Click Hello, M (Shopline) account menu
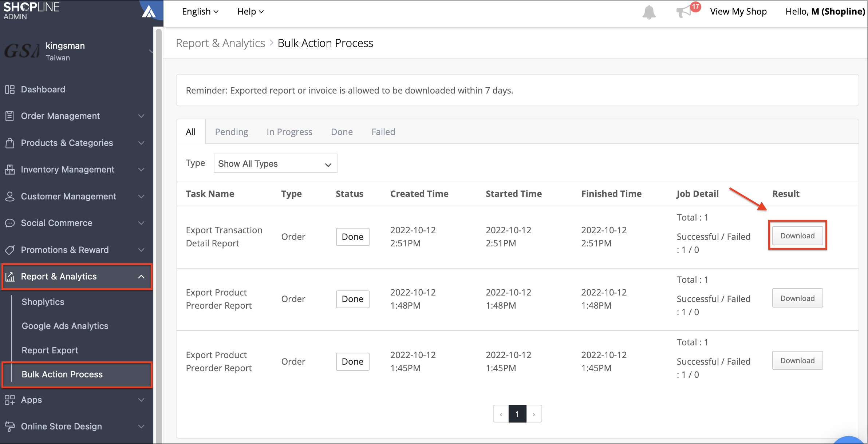This screenshot has width=868, height=444. [x=825, y=12]
